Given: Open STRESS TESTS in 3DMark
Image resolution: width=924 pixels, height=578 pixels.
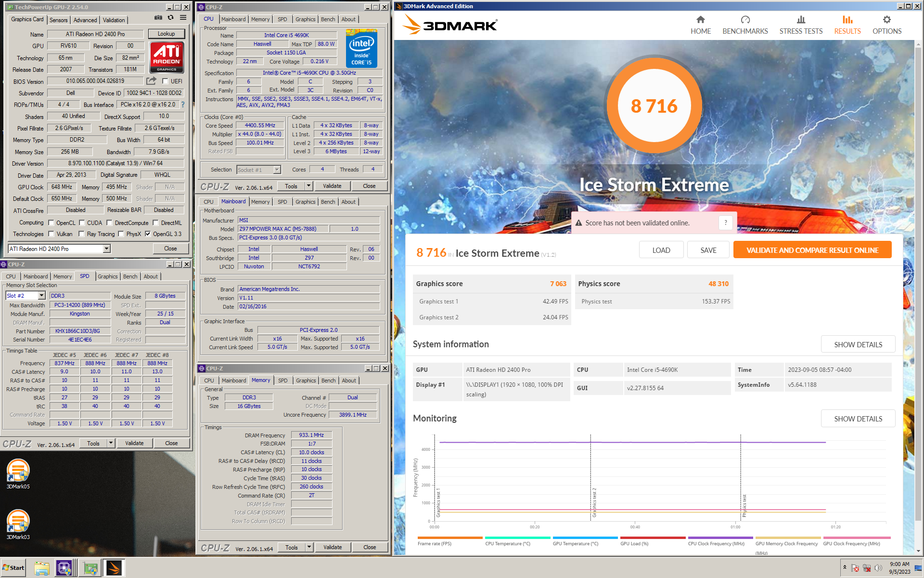Looking at the screenshot, I should (x=801, y=25).
